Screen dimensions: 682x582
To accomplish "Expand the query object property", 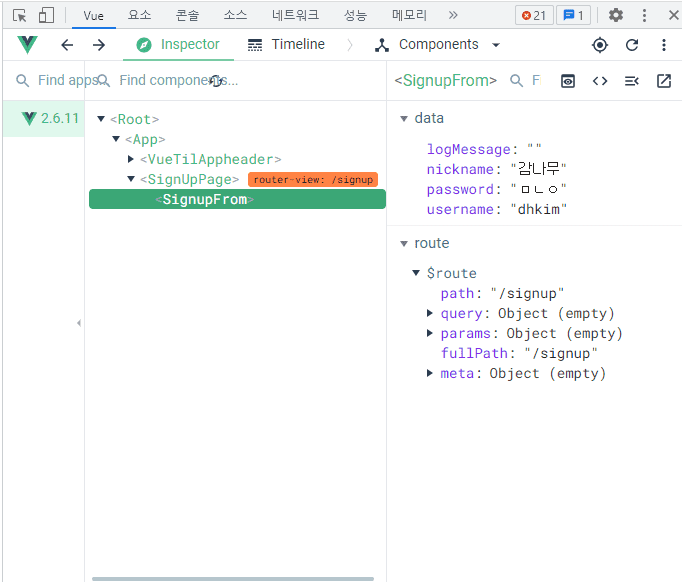I will tap(431, 313).
